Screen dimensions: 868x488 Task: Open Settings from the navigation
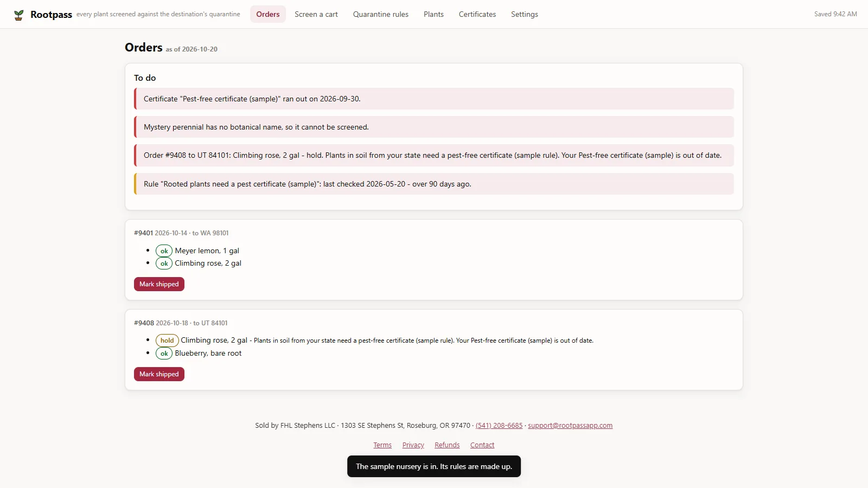tap(525, 14)
